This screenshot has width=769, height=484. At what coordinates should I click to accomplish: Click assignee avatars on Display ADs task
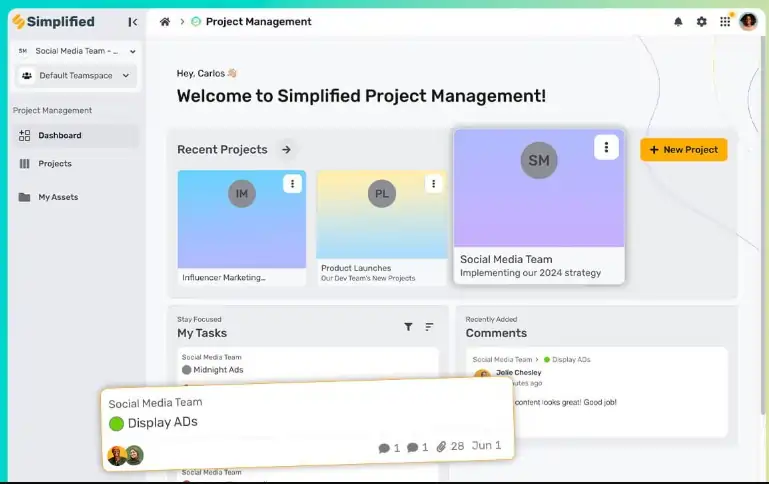point(126,456)
